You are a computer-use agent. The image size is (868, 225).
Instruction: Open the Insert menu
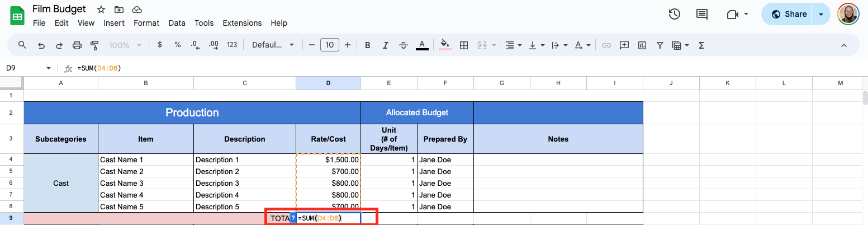coord(114,23)
